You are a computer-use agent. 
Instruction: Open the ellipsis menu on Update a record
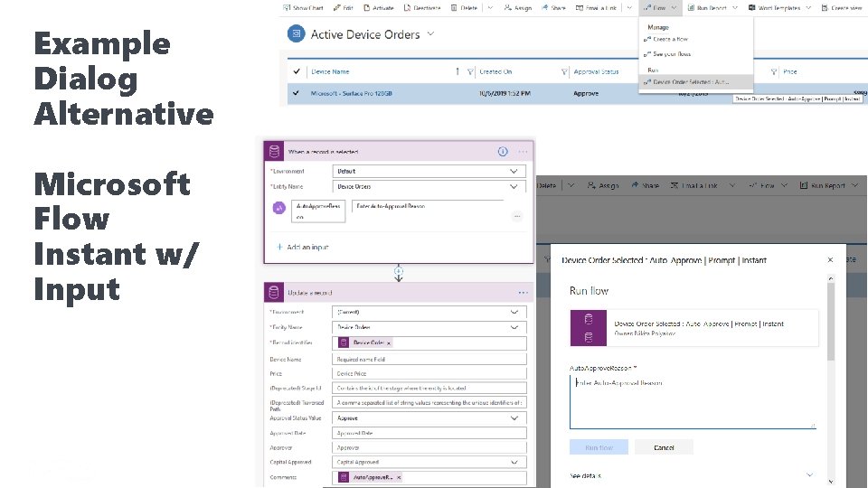[x=524, y=292]
